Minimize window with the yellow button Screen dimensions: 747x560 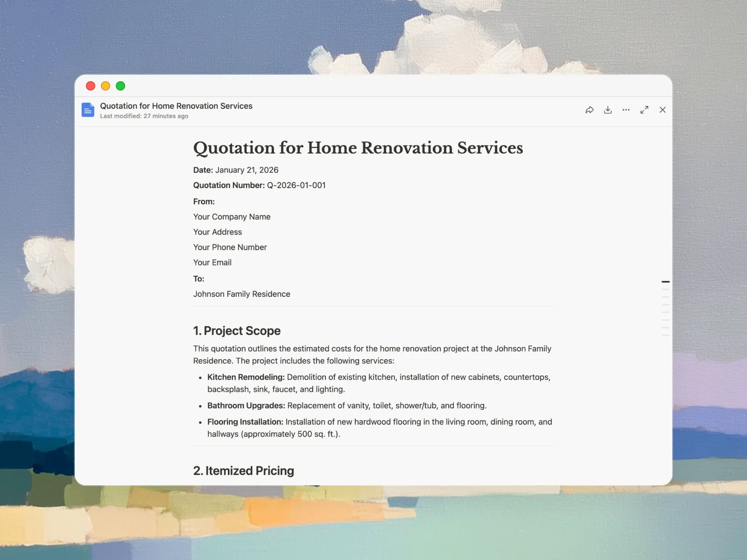point(106,86)
